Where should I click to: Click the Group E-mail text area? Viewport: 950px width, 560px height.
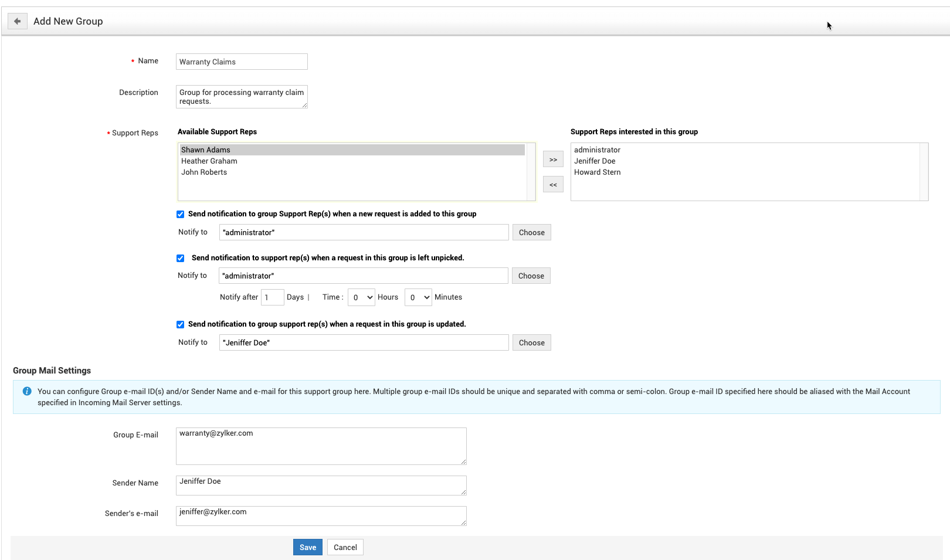321,446
